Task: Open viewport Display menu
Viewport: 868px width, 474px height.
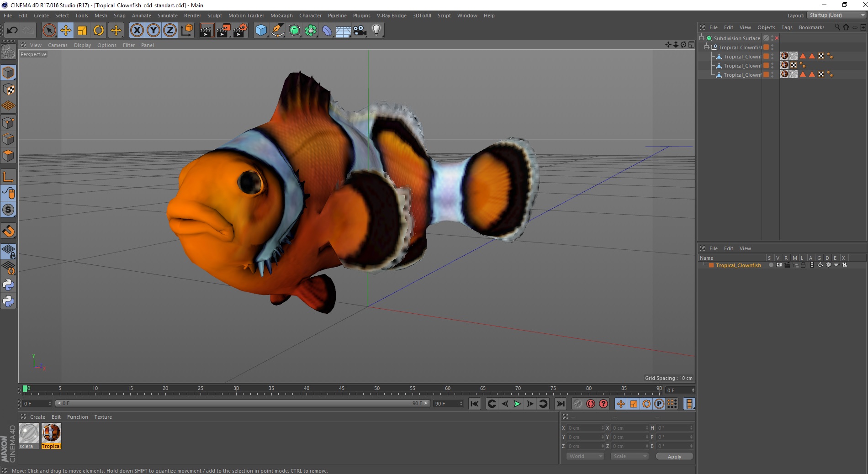Action: 82,45
